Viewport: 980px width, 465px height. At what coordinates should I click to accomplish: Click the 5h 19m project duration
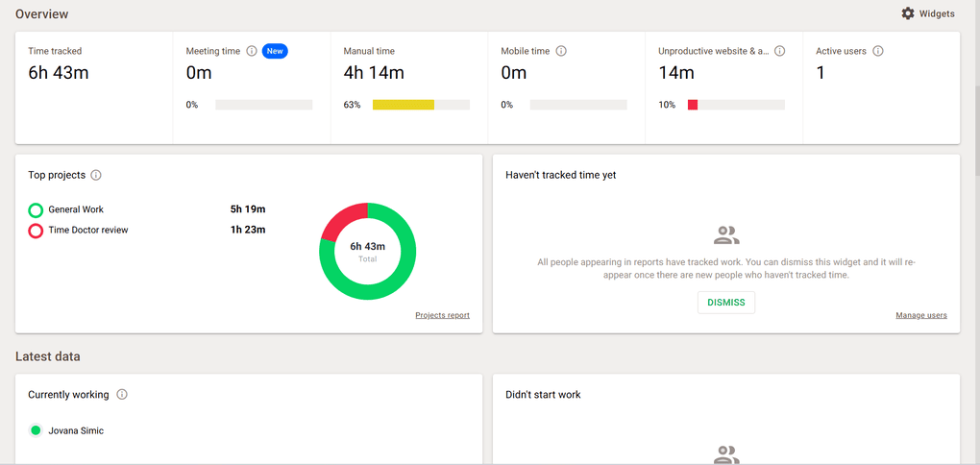248,209
